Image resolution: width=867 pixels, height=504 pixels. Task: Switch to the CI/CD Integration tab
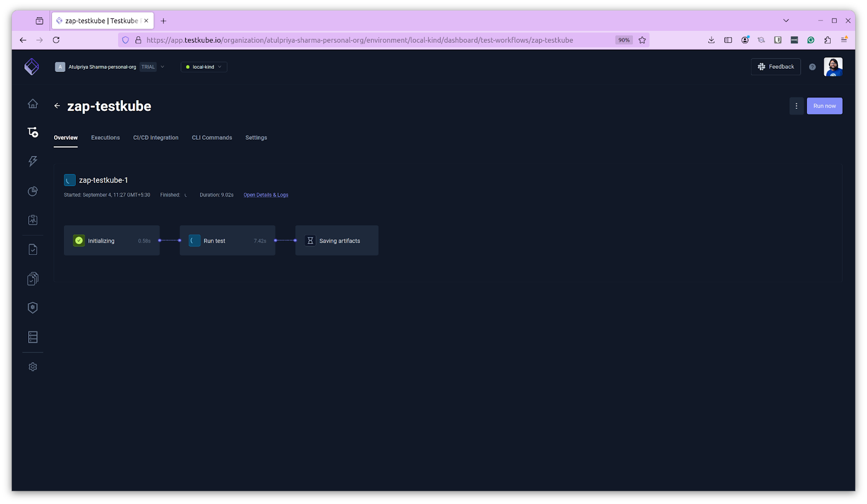tap(156, 138)
